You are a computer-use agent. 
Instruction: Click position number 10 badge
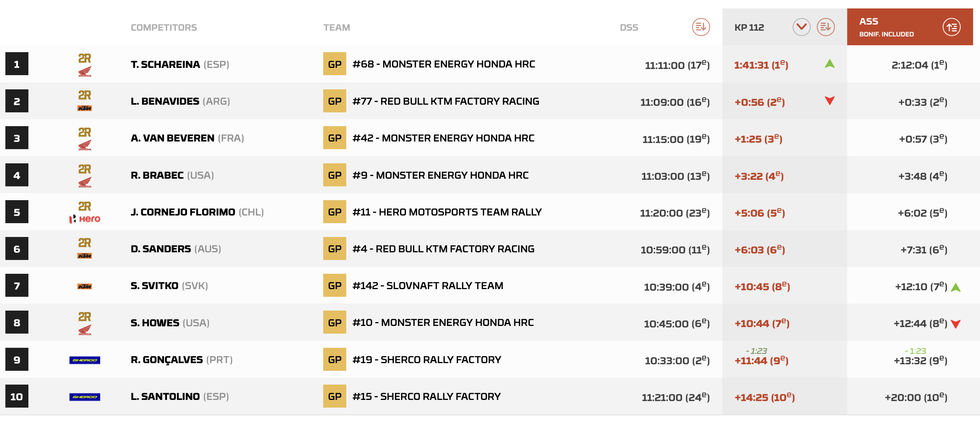click(17, 396)
